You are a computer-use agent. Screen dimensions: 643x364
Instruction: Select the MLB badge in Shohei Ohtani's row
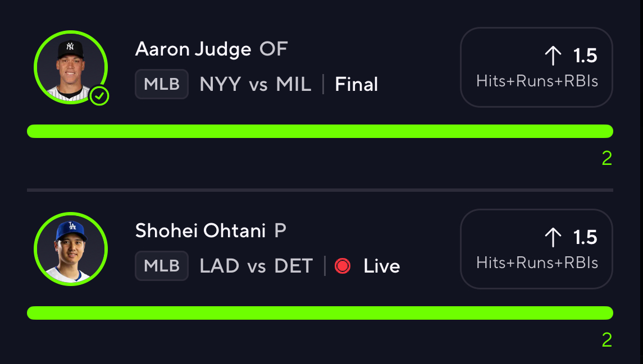pos(162,266)
